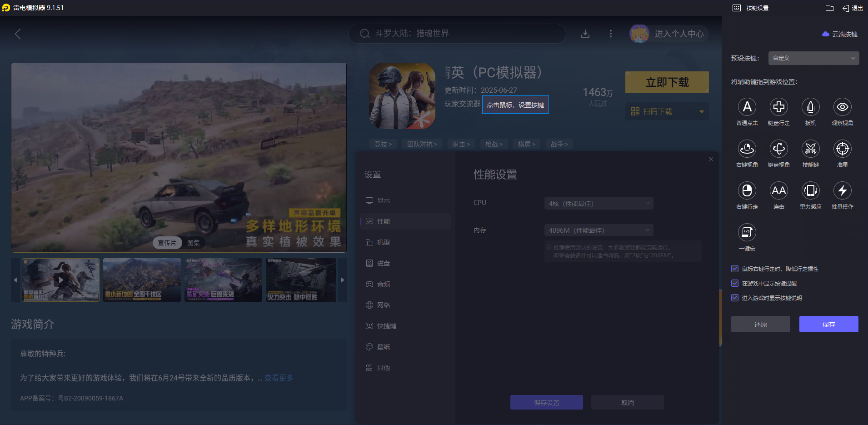Select the 重力感应 gravity sensor tool
The image size is (868, 425).
(810, 191)
